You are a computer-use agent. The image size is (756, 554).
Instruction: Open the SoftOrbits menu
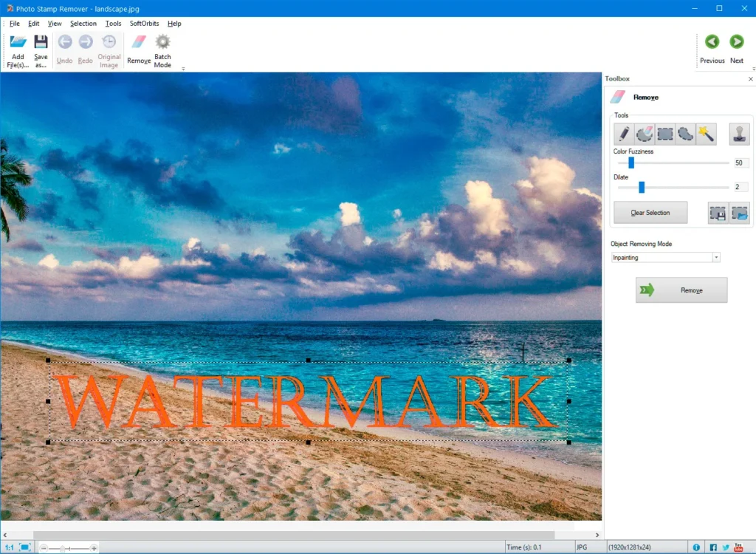click(x=144, y=24)
